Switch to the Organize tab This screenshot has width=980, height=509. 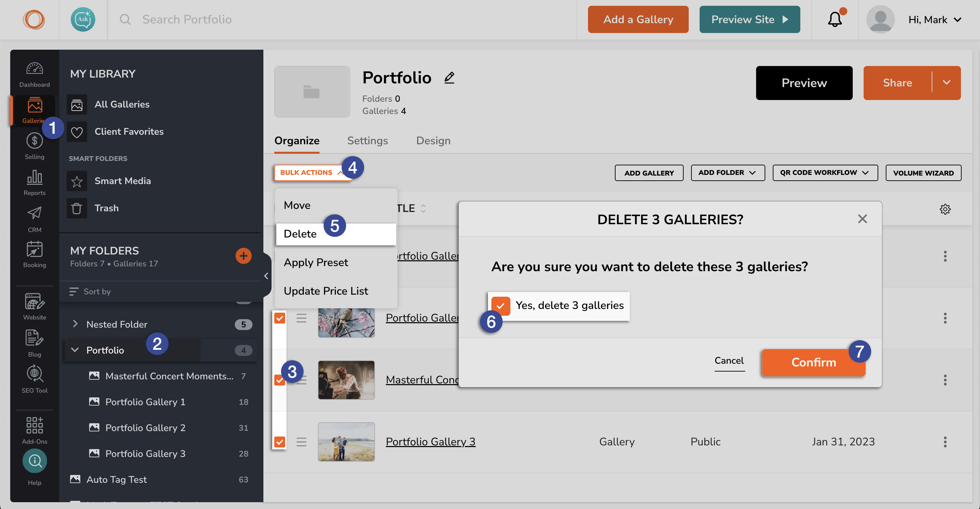pyautogui.click(x=297, y=141)
